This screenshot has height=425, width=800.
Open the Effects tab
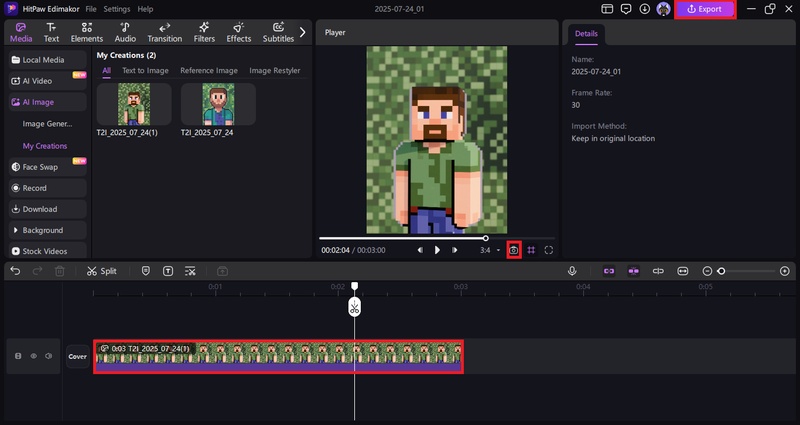239,32
